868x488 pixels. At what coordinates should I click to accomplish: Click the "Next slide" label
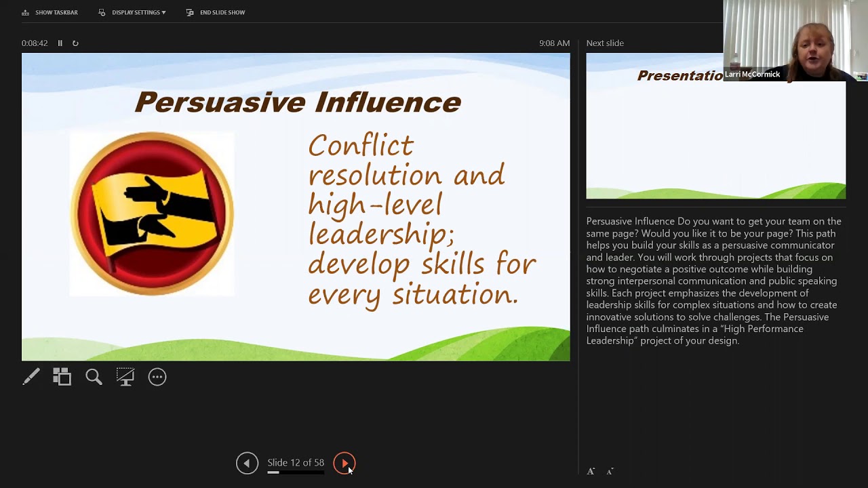(x=605, y=43)
